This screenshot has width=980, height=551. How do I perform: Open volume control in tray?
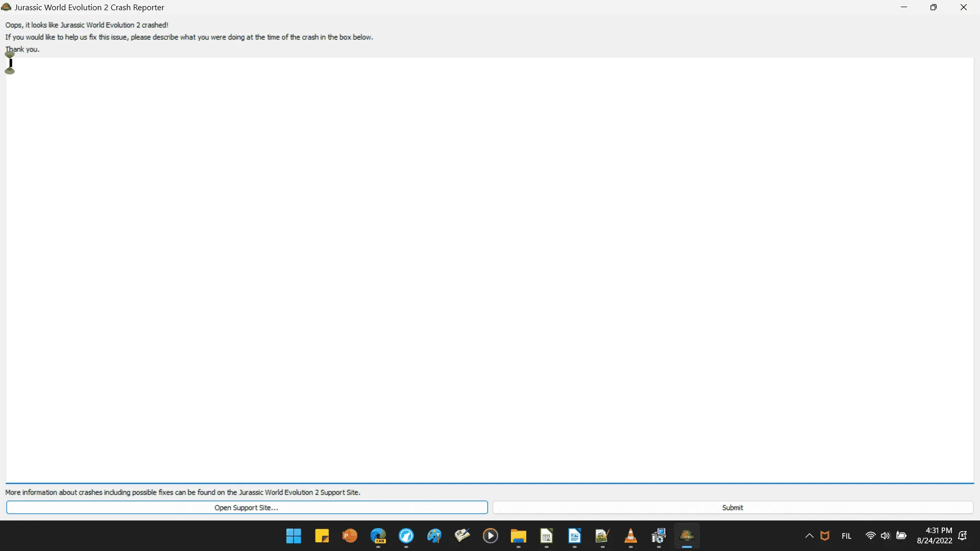coord(886,536)
